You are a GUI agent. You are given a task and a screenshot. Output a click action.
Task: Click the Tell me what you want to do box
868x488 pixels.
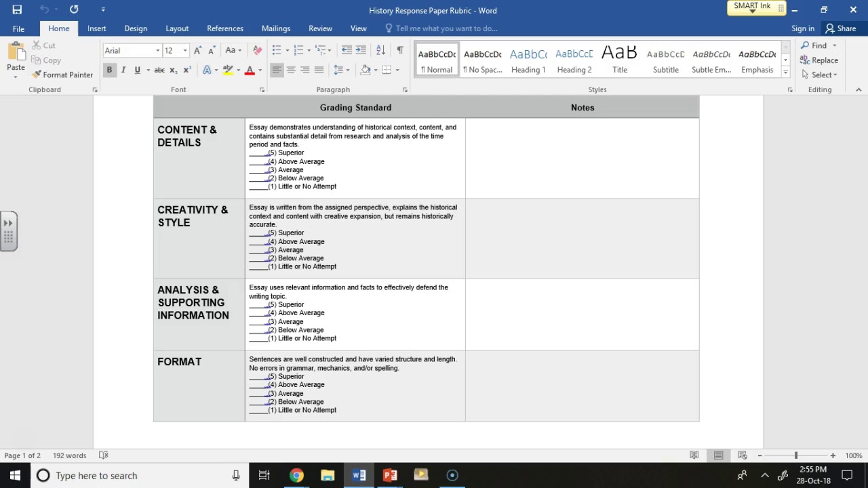446,28
